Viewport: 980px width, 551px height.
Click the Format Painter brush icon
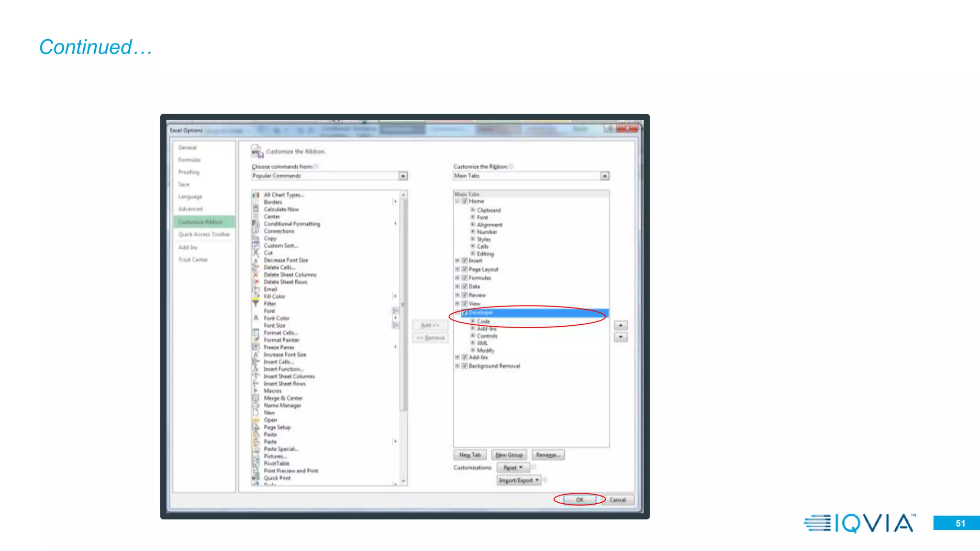click(256, 340)
